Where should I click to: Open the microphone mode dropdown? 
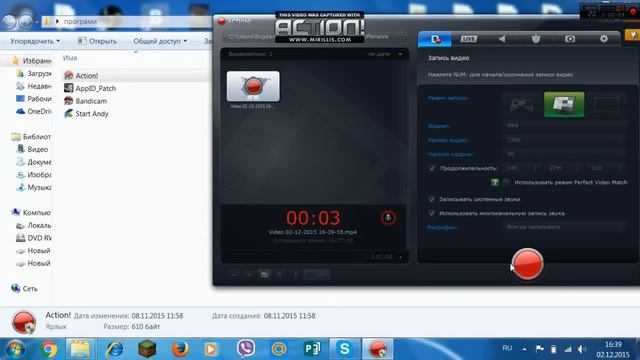tap(564, 227)
